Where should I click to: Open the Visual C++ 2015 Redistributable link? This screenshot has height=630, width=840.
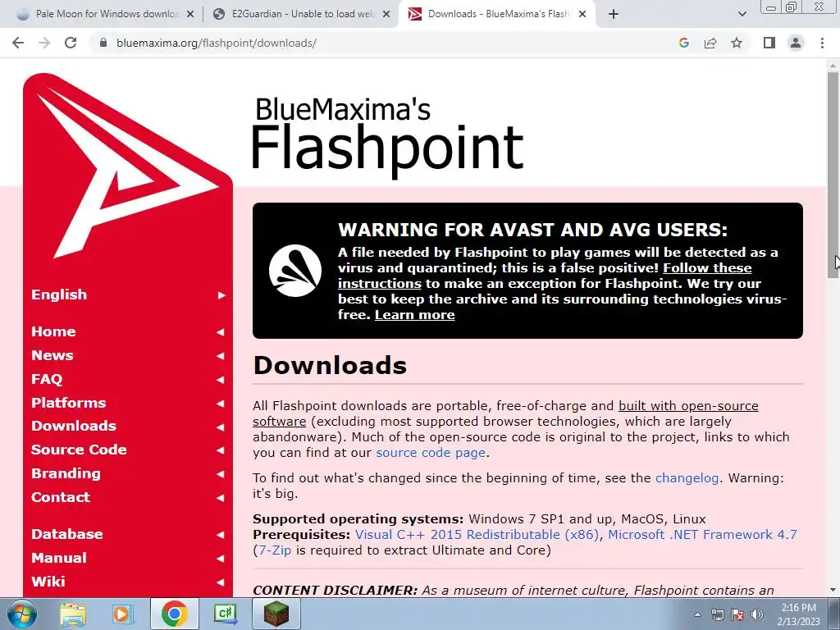click(x=477, y=535)
